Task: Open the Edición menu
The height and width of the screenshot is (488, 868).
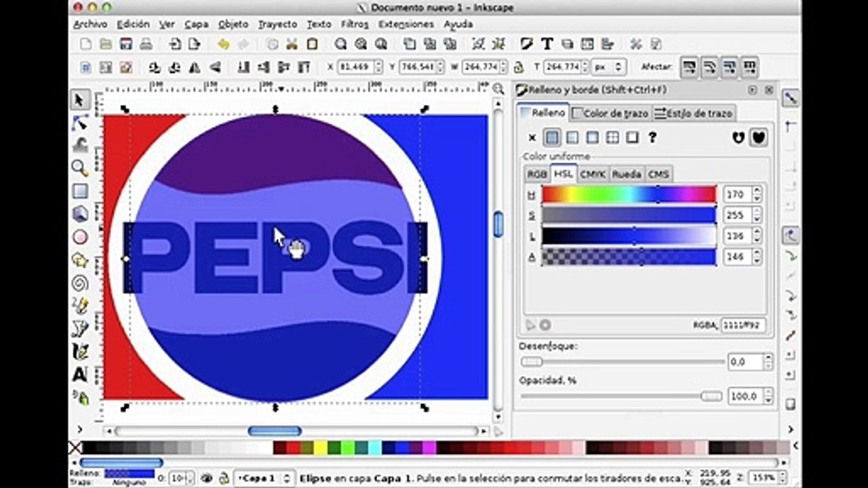Action: [x=133, y=24]
